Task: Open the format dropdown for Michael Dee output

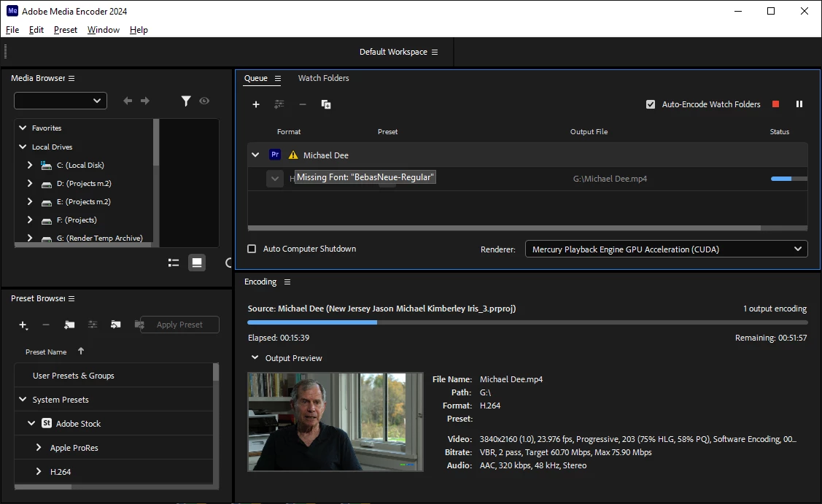Action: point(275,178)
